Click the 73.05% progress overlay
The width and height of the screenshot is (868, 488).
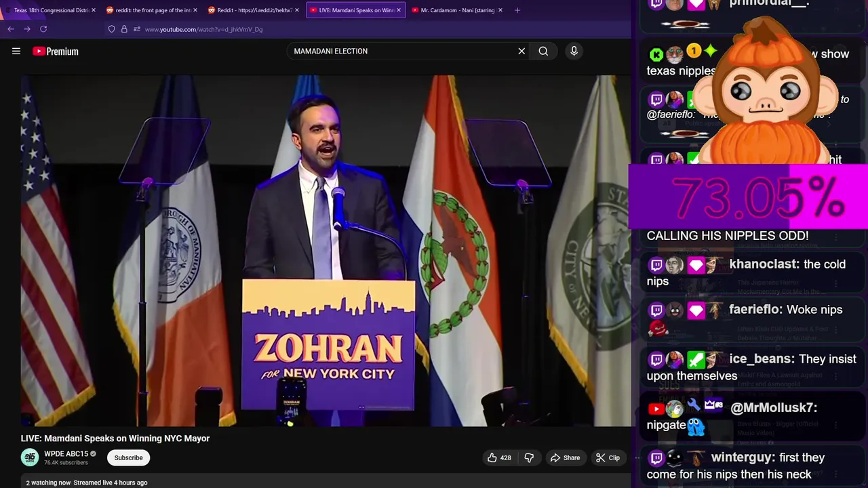click(x=749, y=197)
